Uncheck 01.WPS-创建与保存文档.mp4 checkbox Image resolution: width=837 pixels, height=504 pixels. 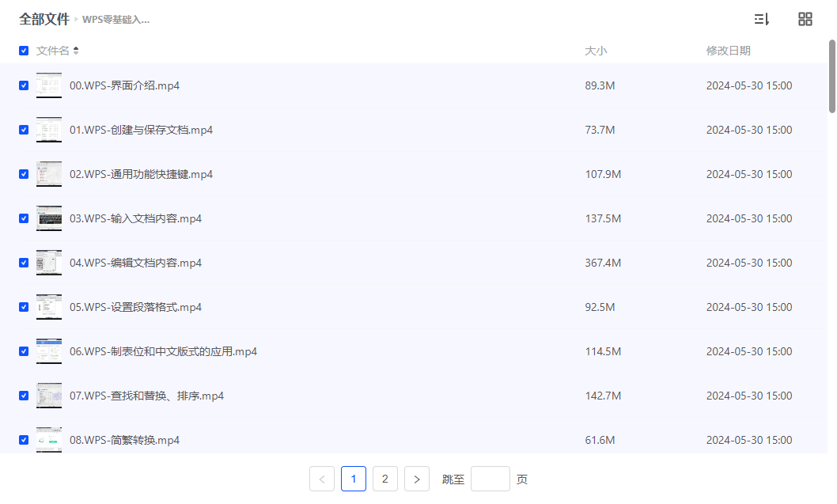click(24, 130)
